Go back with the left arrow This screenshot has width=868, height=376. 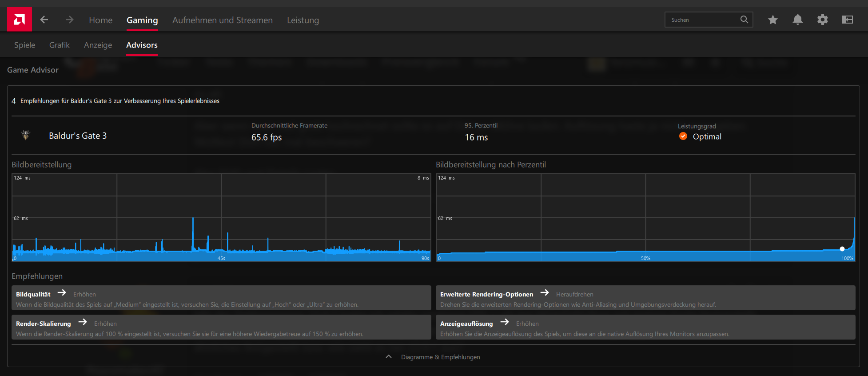pos(44,20)
